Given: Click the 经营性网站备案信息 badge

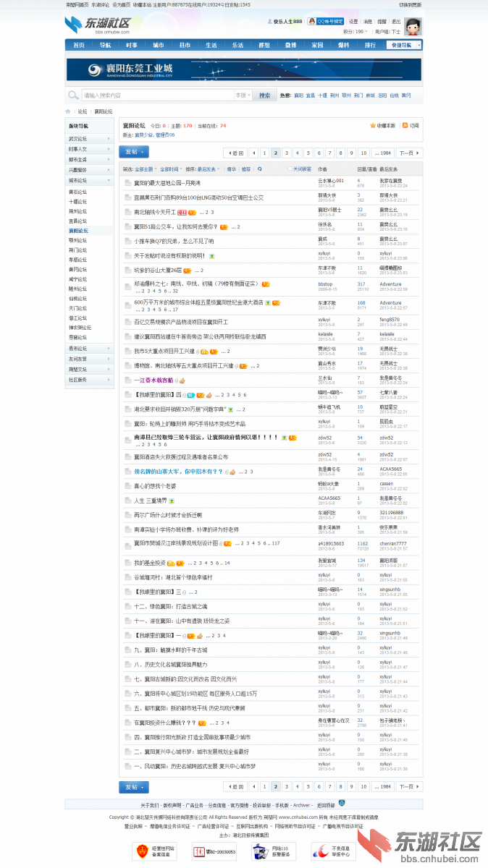Looking at the screenshot, I should [155, 851].
